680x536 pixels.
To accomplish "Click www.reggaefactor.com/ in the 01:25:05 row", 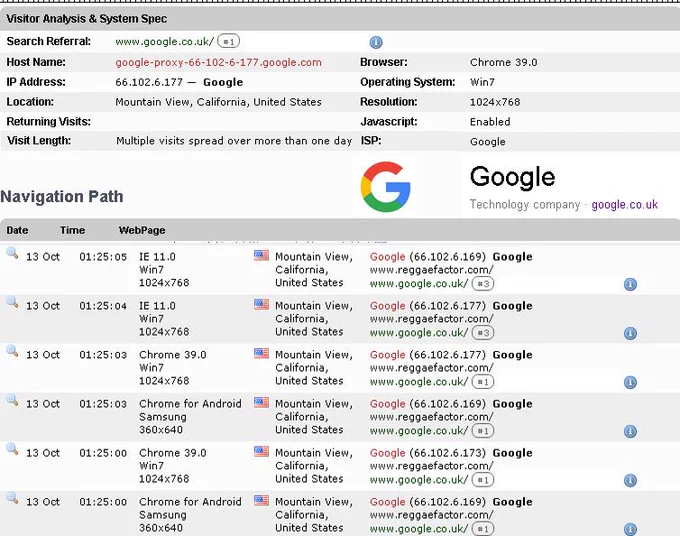I will point(432,270).
